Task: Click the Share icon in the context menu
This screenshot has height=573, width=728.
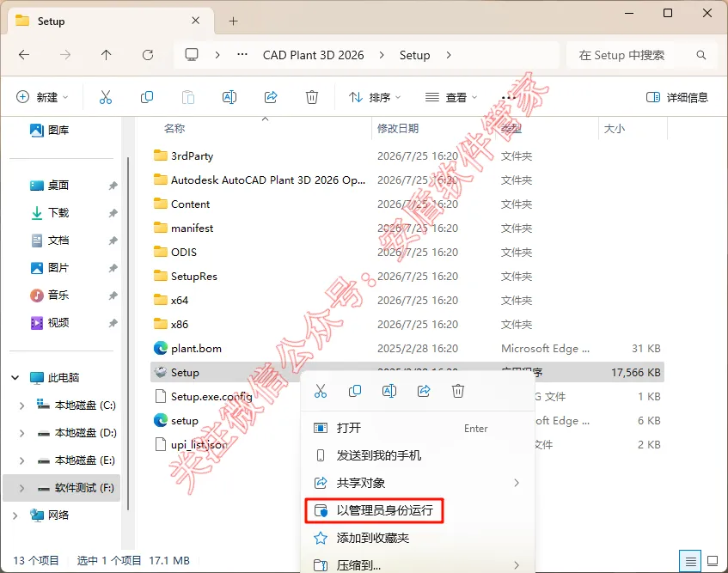Action: point(424,391)
